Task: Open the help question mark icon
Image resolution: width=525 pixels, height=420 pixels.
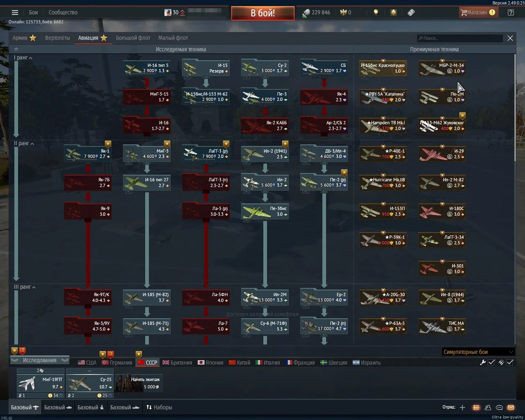Action: (x=511, y=12)
